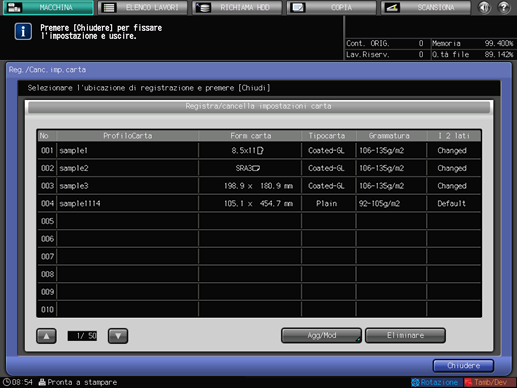Select empty row 007

(x=259, y=257)
